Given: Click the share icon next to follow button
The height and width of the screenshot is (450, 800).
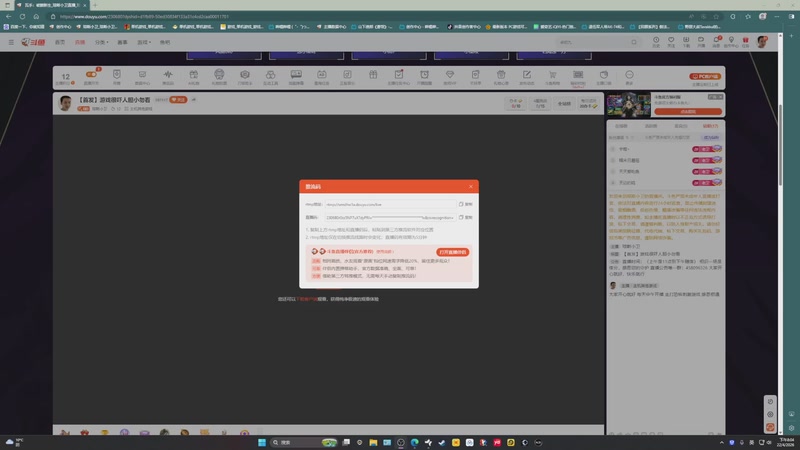Looking at the screenshot, I should point(193,99).
